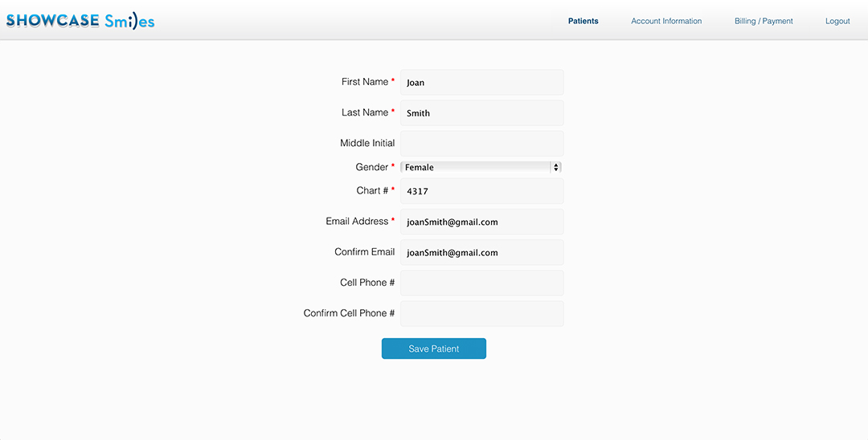The height and width of the screenshot is (440, 868).
Task: Click the Last Name field containing Smith
Action: pos(481,112)
